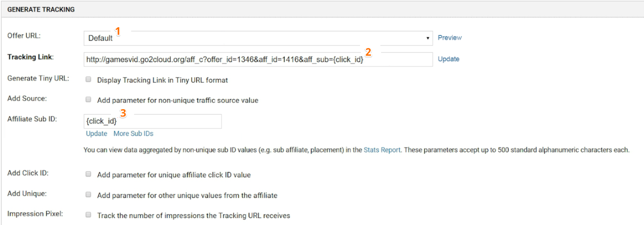Click the orange number 2 annotation marker

(368, 52)
